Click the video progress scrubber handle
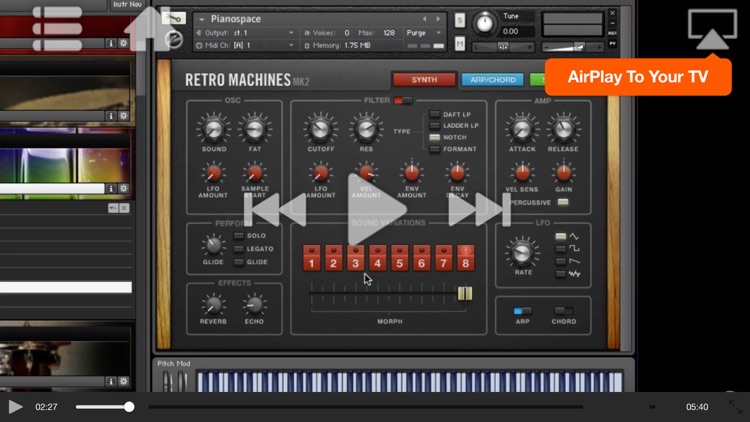Screen dimensions: 750x422 (129, 407)
